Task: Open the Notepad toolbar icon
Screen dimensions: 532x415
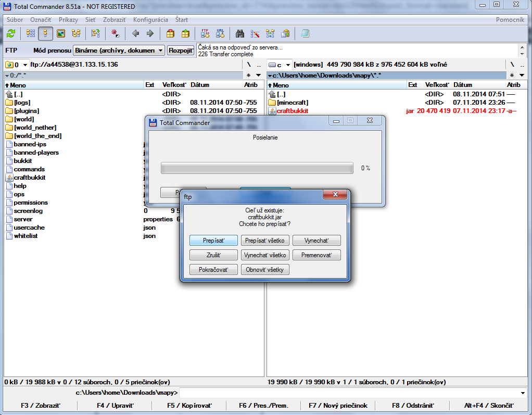Action: point(305,33)
